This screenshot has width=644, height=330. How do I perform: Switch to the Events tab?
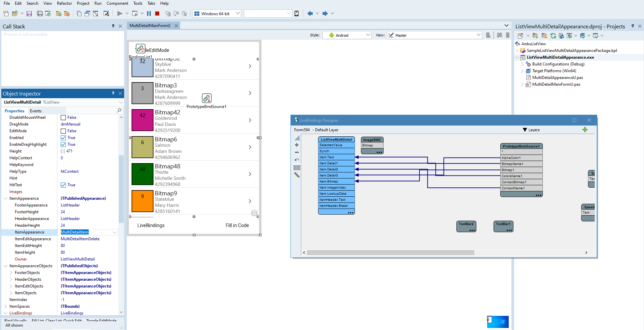(x=36, y=111)
